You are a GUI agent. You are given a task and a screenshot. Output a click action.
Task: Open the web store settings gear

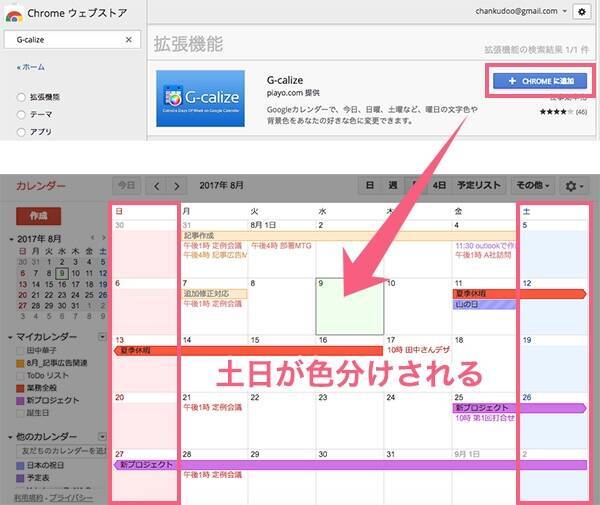point(582,12)
